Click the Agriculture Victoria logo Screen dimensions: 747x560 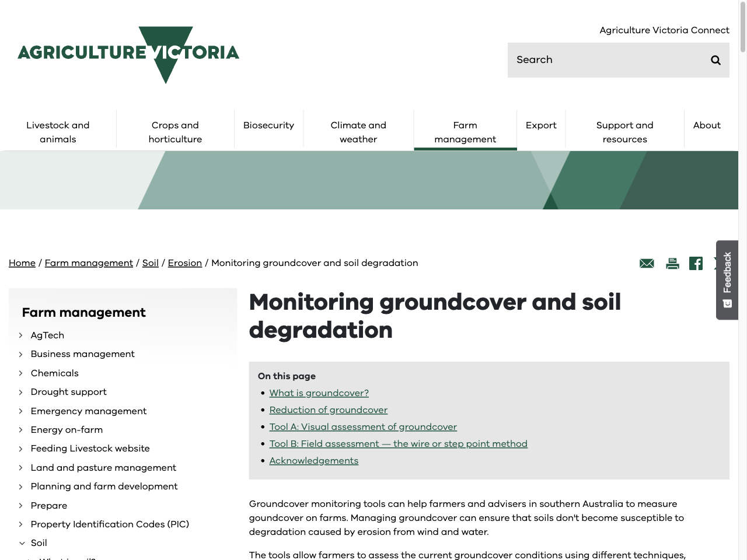128,55
